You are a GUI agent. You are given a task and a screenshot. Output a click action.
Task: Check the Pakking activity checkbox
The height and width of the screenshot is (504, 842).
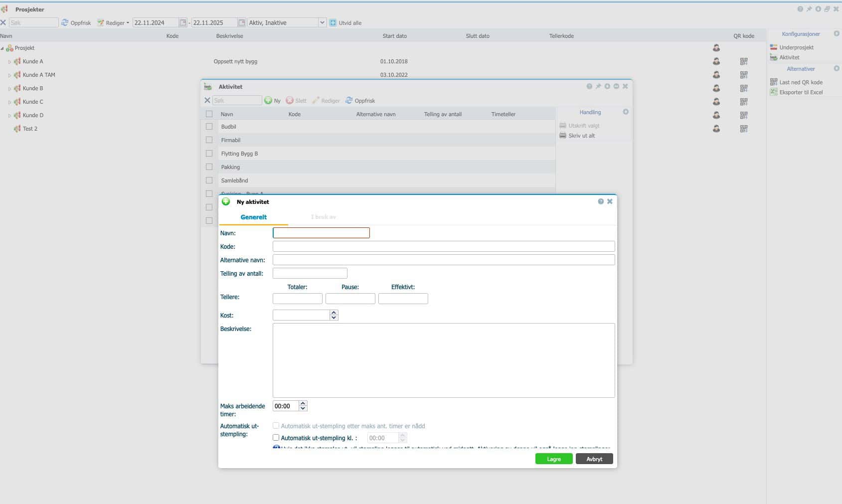point(209,167)
